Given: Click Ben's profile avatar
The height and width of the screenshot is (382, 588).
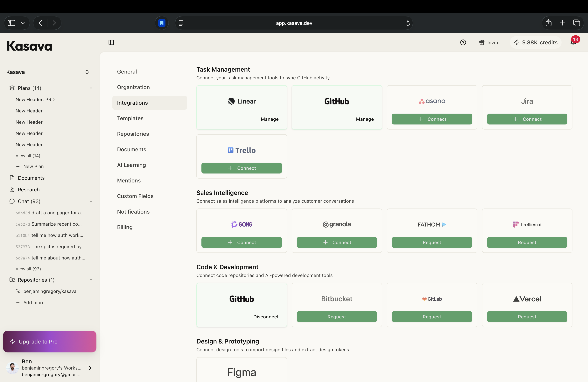Looking at the screenshot, I should (x=12, y=368).
